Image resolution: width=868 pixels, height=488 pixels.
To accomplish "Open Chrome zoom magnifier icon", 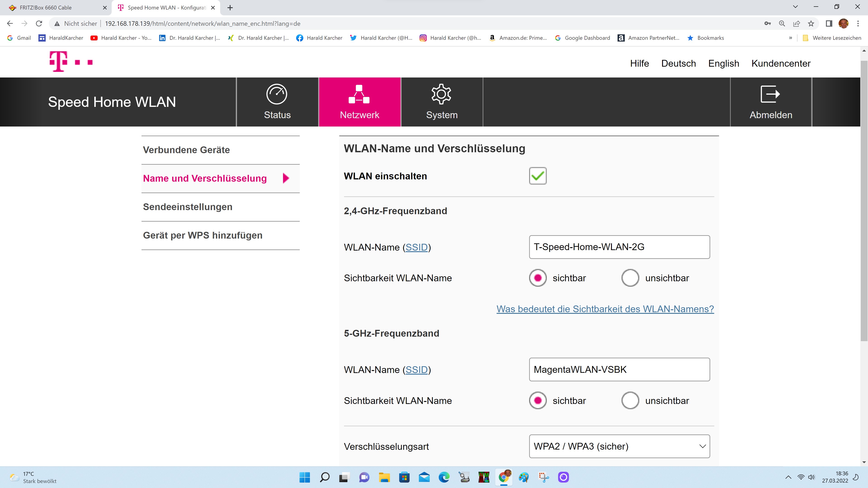I will [782, 23].
